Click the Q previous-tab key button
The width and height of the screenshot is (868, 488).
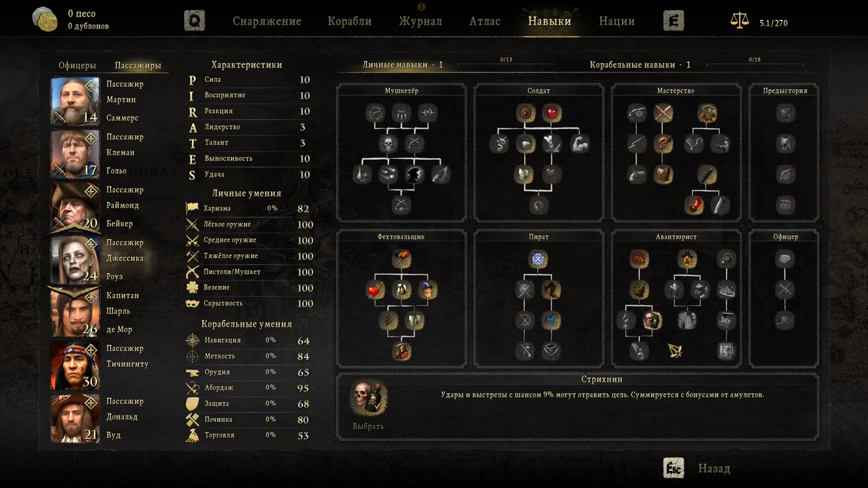click(x=195, y=20)
